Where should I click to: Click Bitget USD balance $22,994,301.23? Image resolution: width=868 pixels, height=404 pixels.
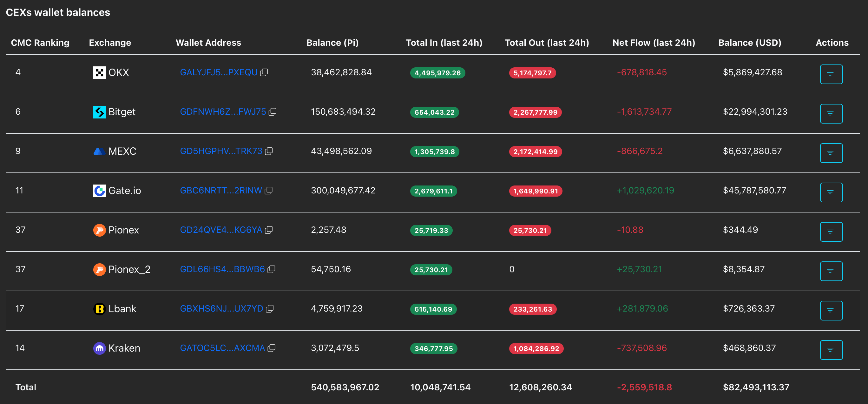pos(755,111)
